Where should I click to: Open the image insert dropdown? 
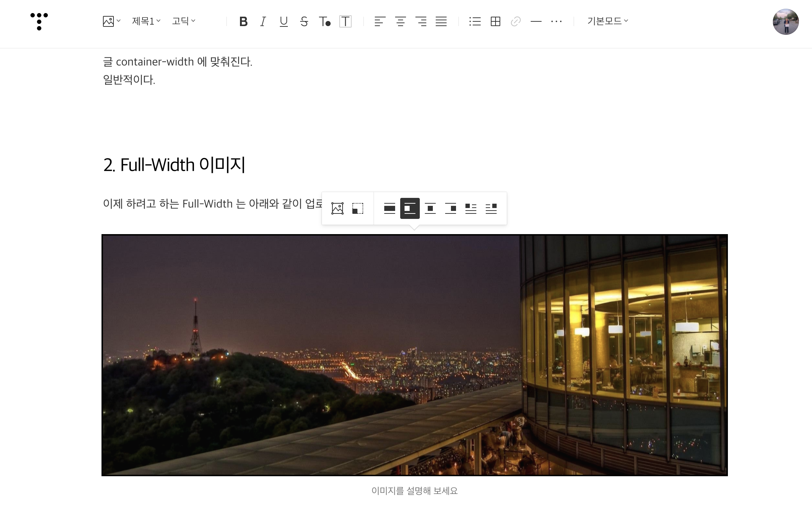tap(111, 21)
